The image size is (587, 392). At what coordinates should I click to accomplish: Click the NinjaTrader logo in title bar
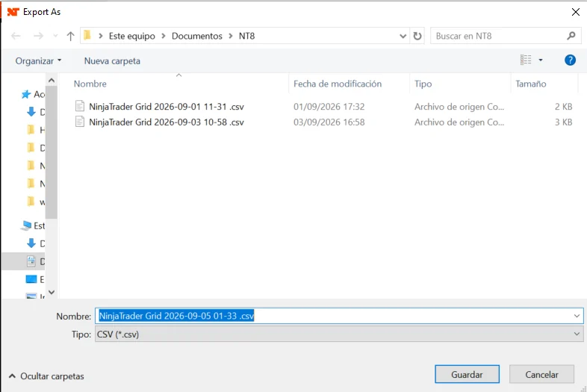tap(13, 12)
